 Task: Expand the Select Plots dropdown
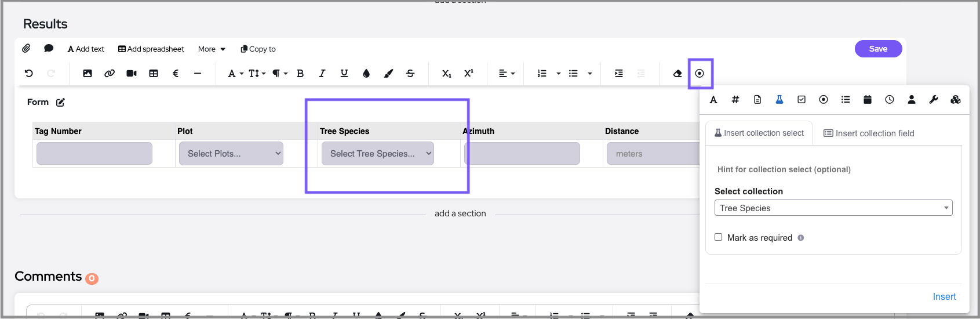tap(231, 154)
